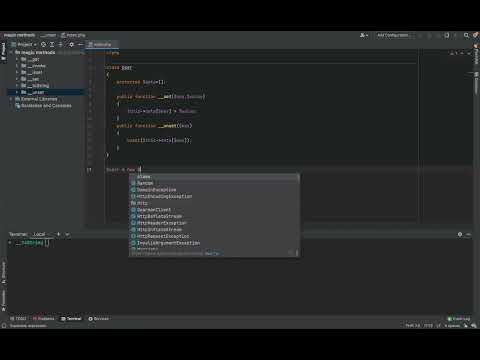This screenshot has height=360, width=480.
Task: Select Scratches and Consoles item
Action: coord(43,106)
